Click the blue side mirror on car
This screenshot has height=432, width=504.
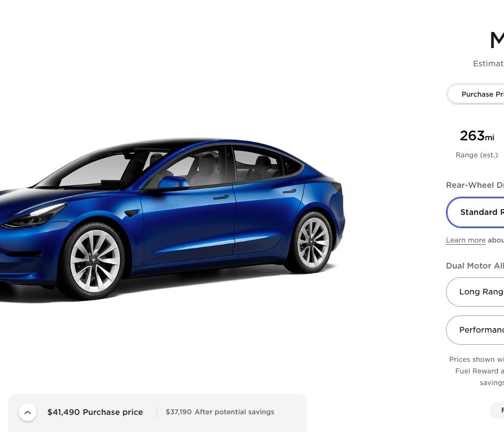(x=172, y=182)
